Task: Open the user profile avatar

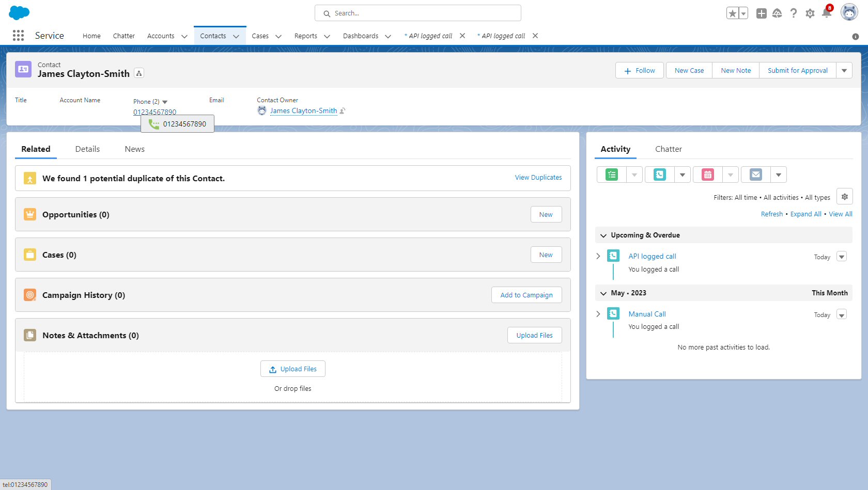Action: (849, 12)
